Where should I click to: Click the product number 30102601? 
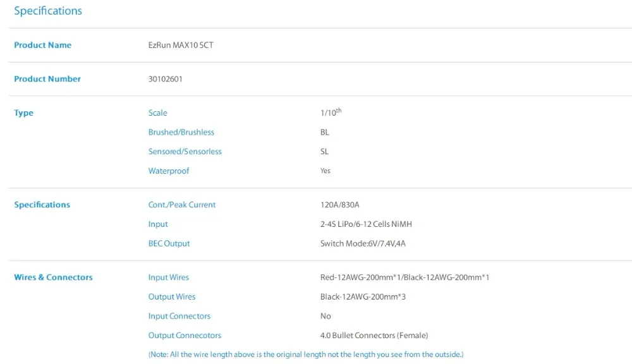(x=165, y=79)
